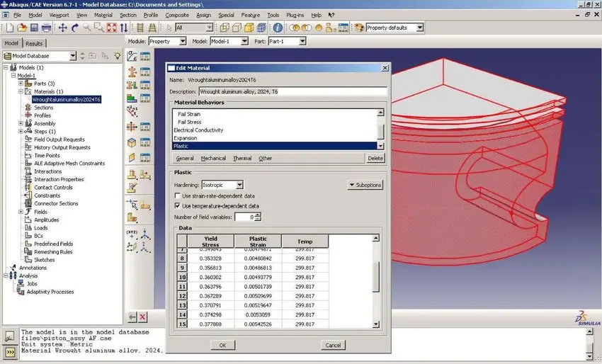This screenshot has height=364, width=602.
Task: Click the Open file folder icon
Action: pos(22,28)
